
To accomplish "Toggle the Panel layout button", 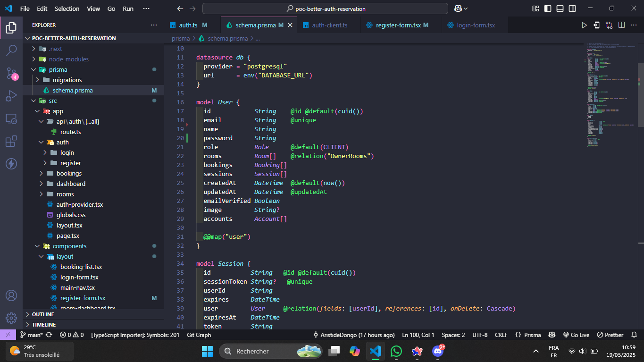I will click(x=560, y=8).
